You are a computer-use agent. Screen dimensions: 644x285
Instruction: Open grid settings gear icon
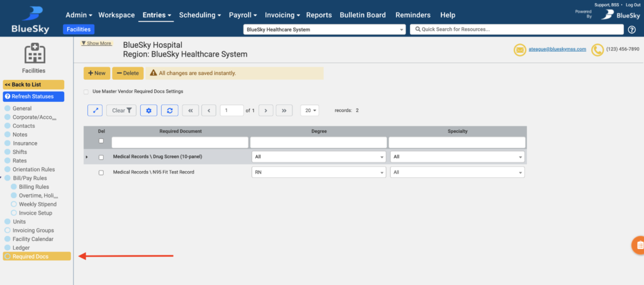point(148,110)
